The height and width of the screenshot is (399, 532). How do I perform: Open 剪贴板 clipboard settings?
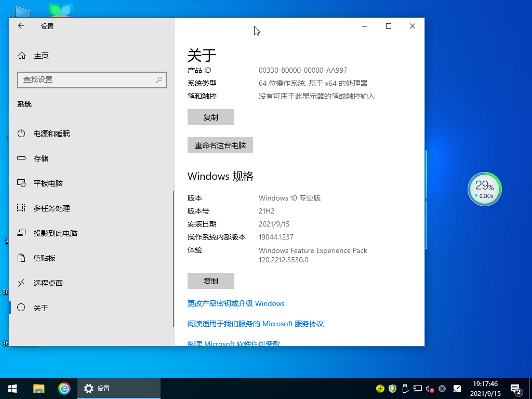point(44,258)
